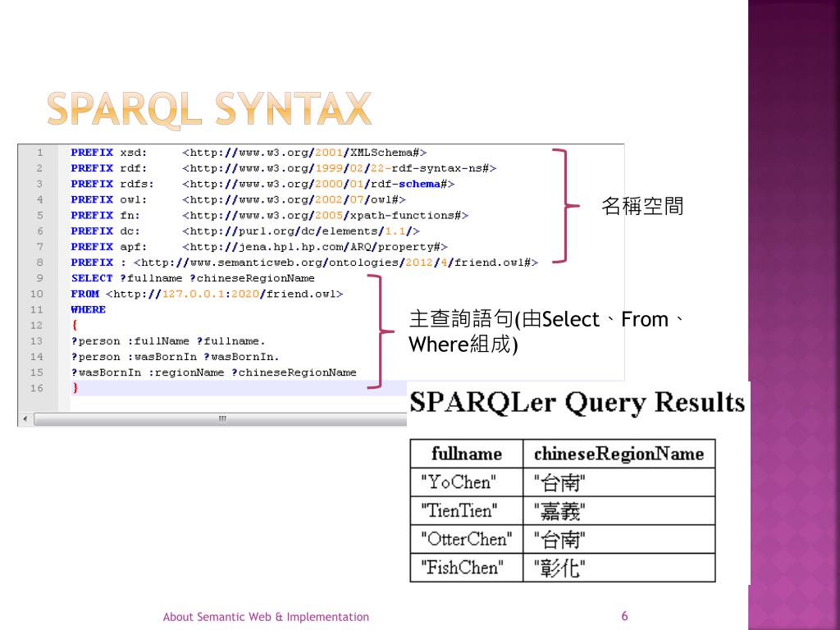Click the "SPARQL SYNTAX" slide title
Image resolution: width=840 pixels, height=630 pixels.
point(209,109)
